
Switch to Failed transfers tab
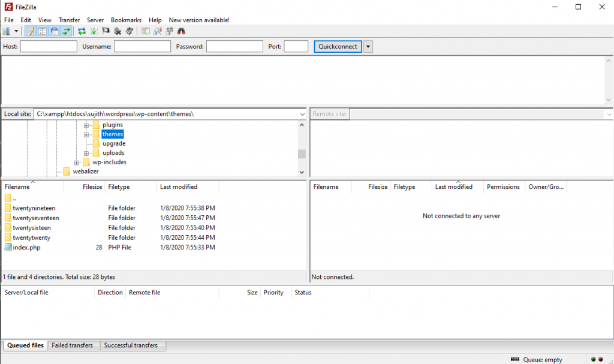point(73,345)
